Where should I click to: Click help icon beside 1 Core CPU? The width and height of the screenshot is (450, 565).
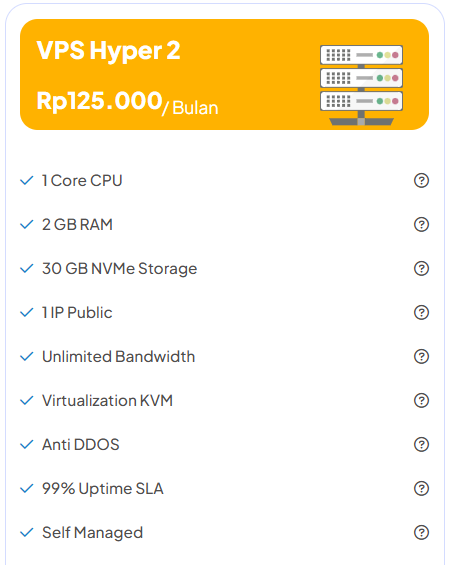coord(421,181)
